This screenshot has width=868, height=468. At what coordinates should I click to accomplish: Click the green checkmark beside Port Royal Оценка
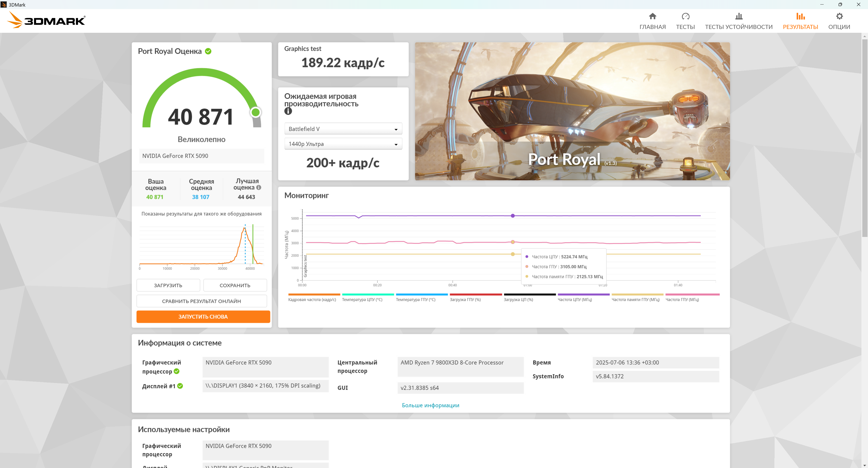coord(208,51)
